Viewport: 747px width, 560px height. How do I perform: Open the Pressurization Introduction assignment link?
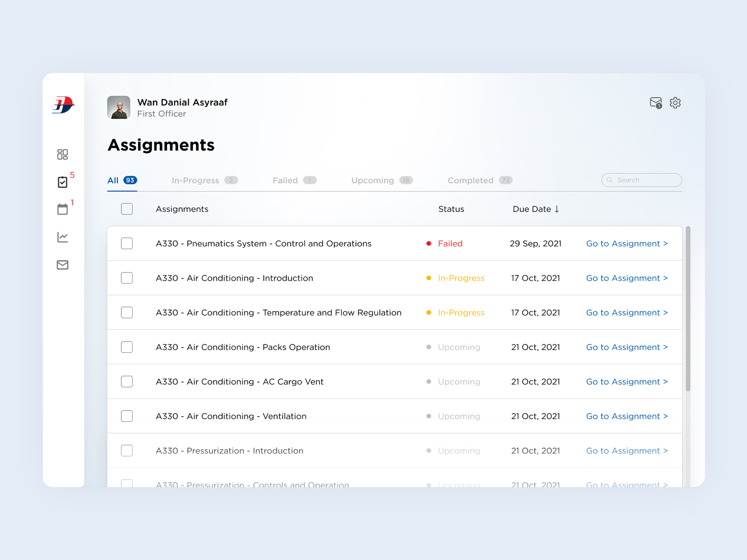[x=627, y=450]
